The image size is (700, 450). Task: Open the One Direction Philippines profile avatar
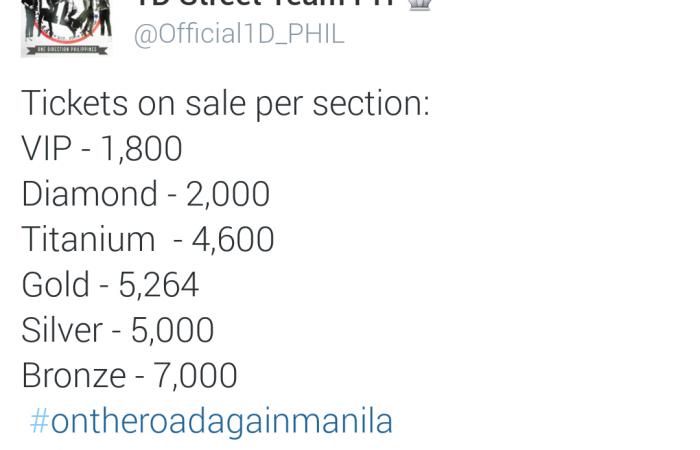[66, 28]
